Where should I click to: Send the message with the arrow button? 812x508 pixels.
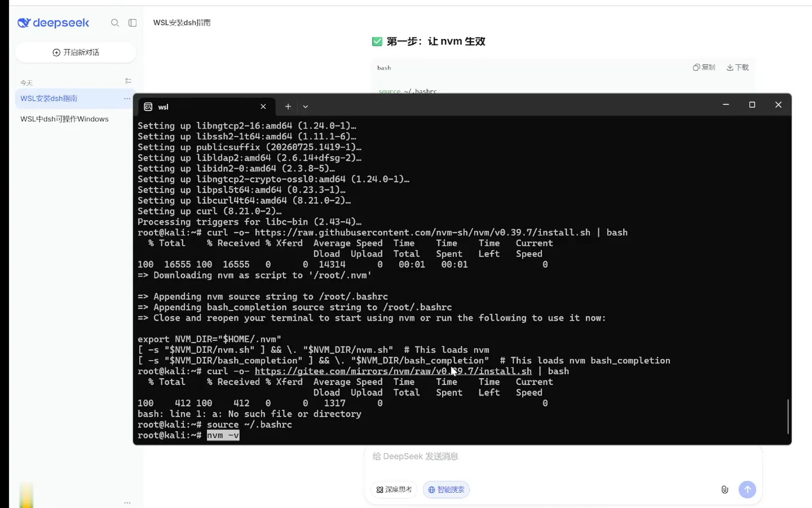click(x=747, y=490)
